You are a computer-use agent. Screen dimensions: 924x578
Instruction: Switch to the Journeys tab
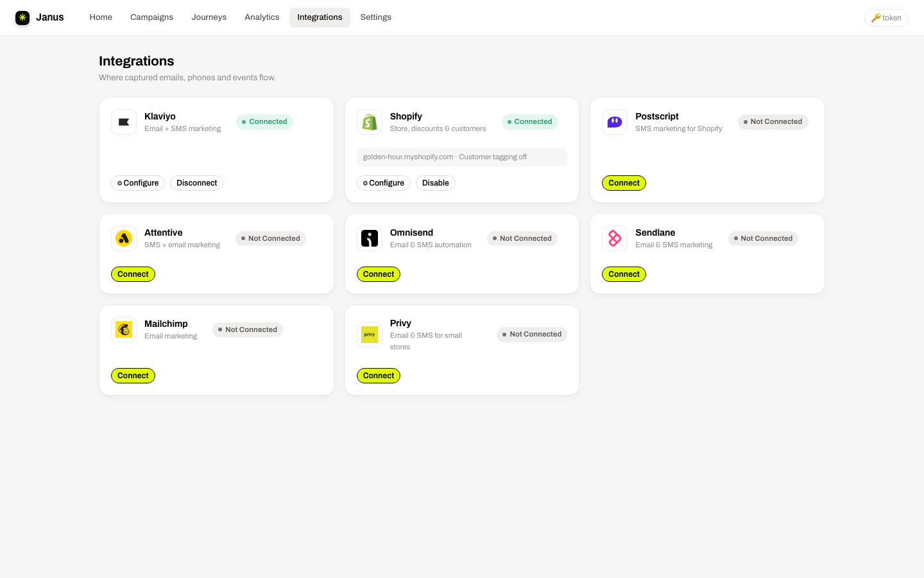(x=209, y=17)
